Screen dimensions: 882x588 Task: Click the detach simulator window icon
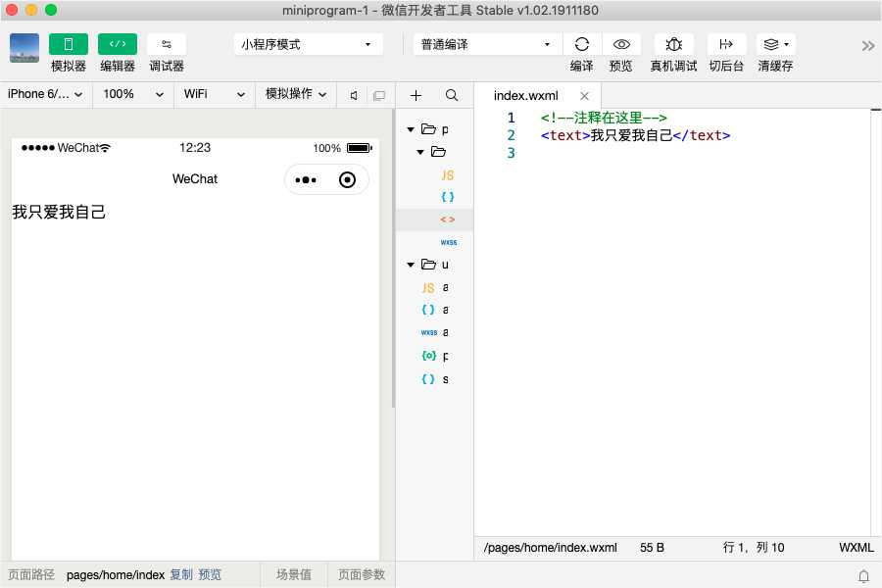point(379,96)
